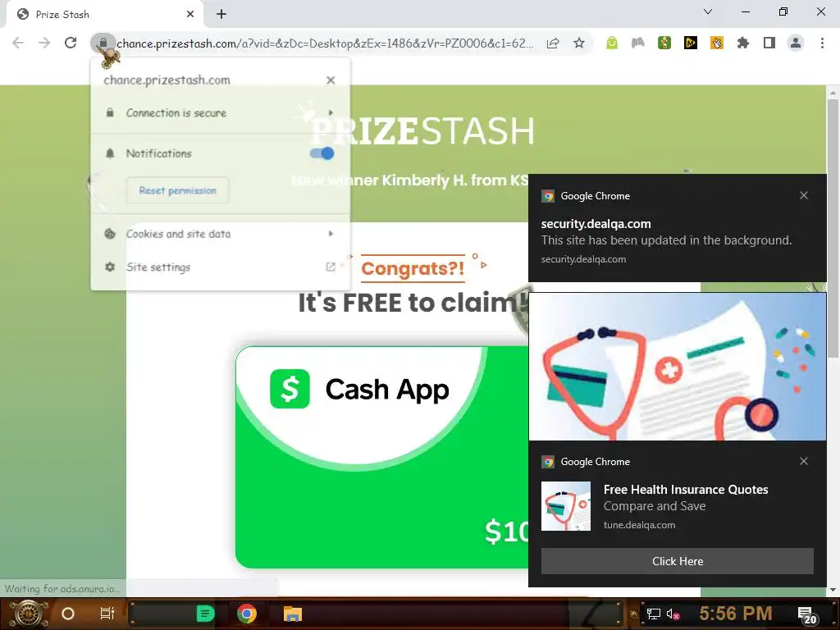This screenshot has height=630, width=840.
Task: Click the address bar URL
Action: click(x=325, y=43)
